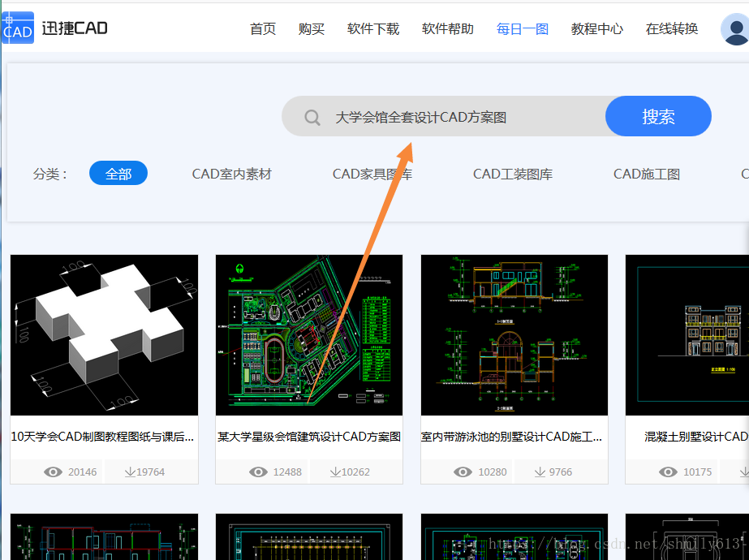The height and width of the screenshot is (560, 749).
Task: Open 在线转换 navigation item
Action: click(672, 29)
